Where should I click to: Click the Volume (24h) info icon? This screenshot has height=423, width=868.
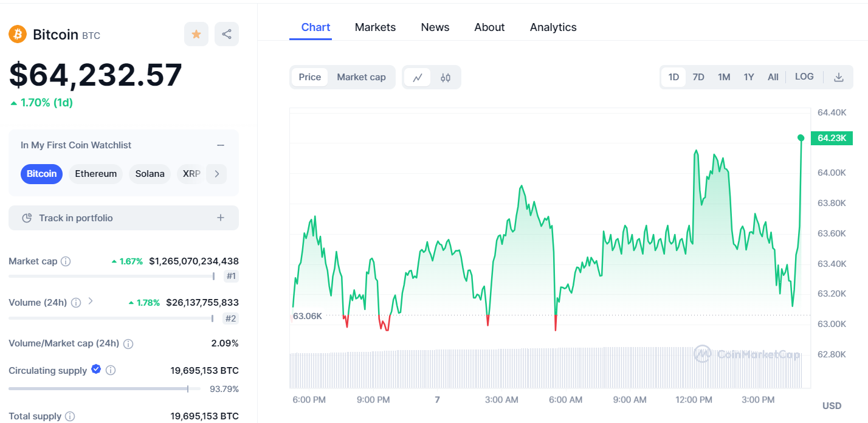coord(76,303)
